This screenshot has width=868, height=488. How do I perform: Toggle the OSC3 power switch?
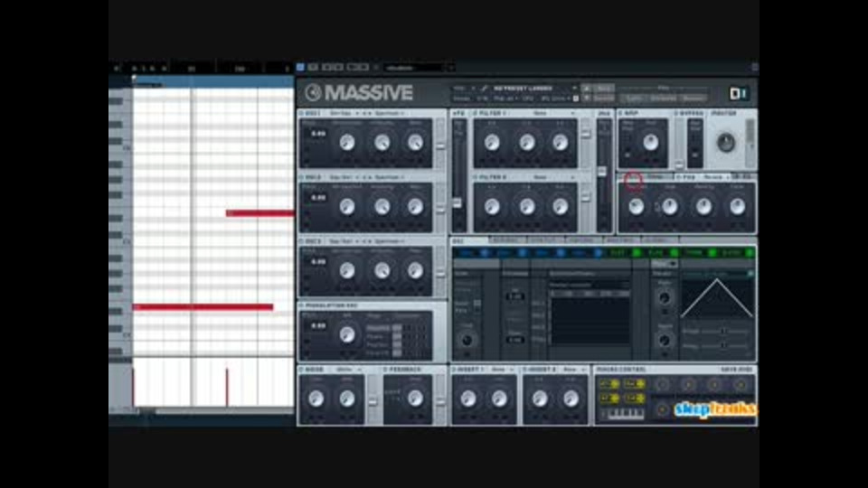pyautogui.click(x=301, y=242)
